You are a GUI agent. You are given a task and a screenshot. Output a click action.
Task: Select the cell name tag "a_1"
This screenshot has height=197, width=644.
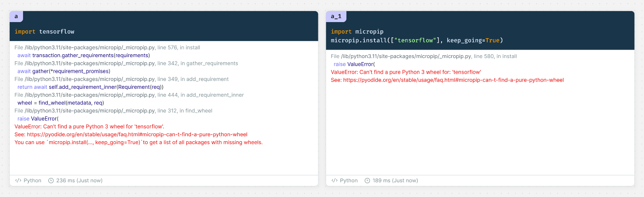click(x=336, y=17)
